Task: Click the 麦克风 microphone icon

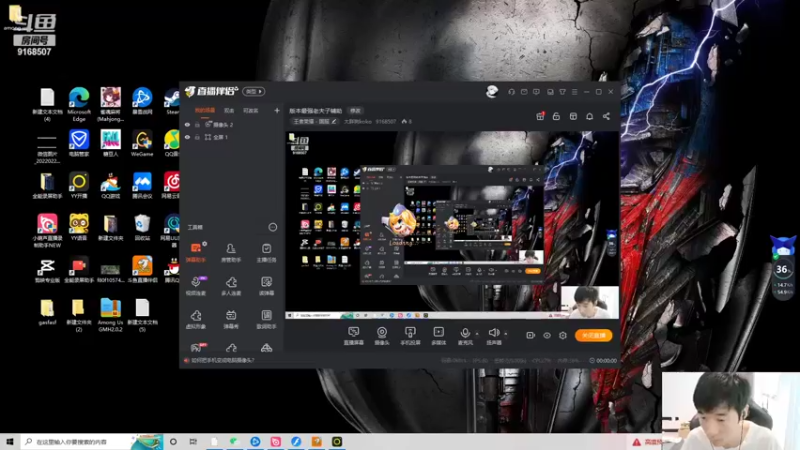Action: coord(465,334)
